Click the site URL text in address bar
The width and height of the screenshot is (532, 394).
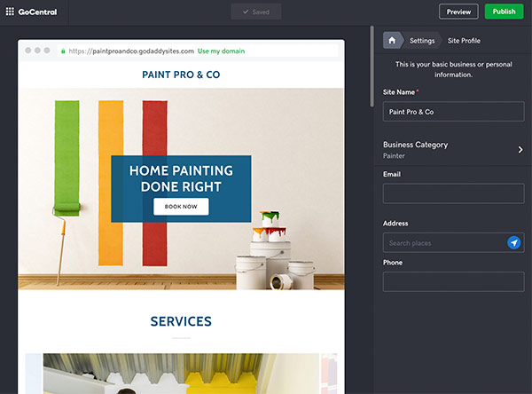pyautogui.click(x=131, y=51)
